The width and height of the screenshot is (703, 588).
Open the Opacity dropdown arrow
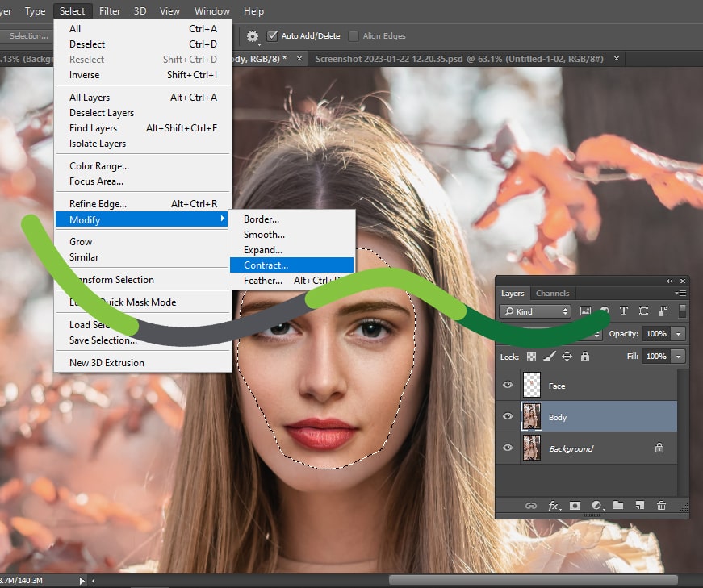click(x=679, y=333)
